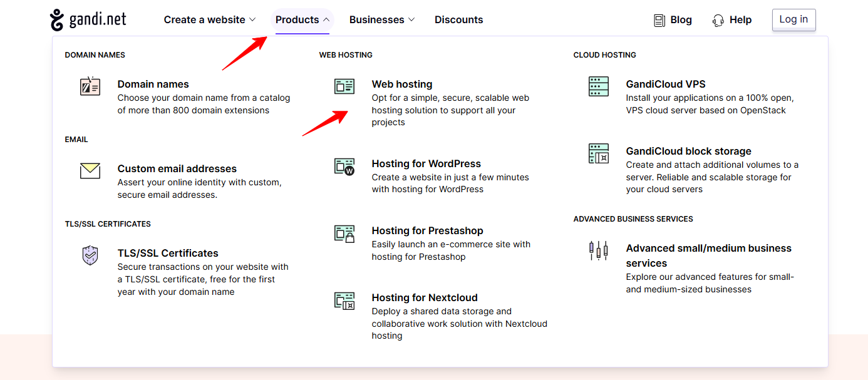Image resolution: width=868 pixels, height=380 pixels.
Task: Open the Blog link
Action: (x=681, y=20)
